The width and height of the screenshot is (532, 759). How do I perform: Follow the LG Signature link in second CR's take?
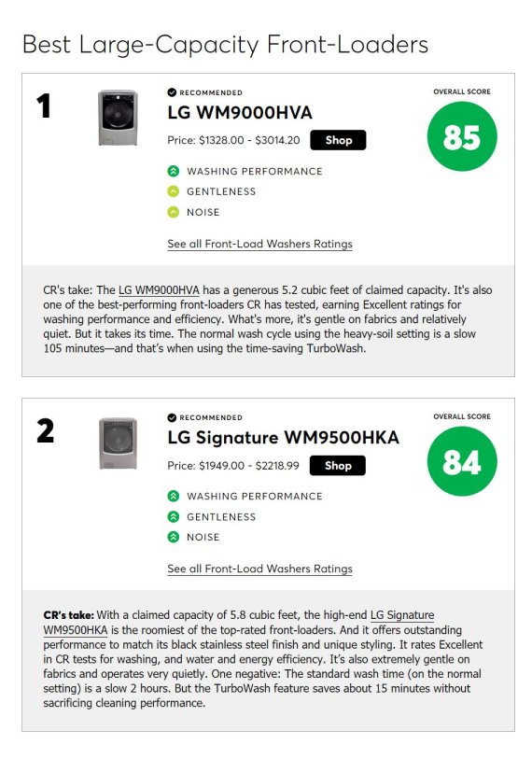point(401,615)
